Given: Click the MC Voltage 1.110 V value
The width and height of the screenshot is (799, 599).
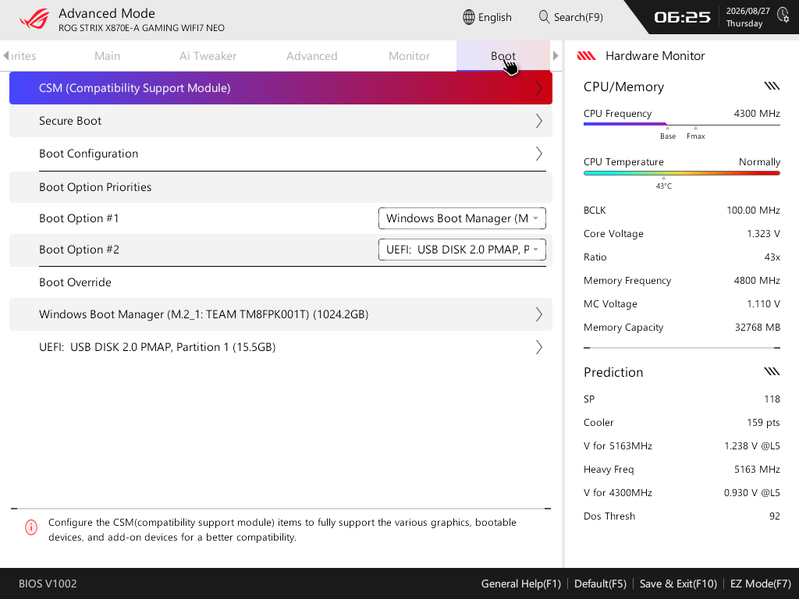Looking at the screenshot, I should click(763, 304).
